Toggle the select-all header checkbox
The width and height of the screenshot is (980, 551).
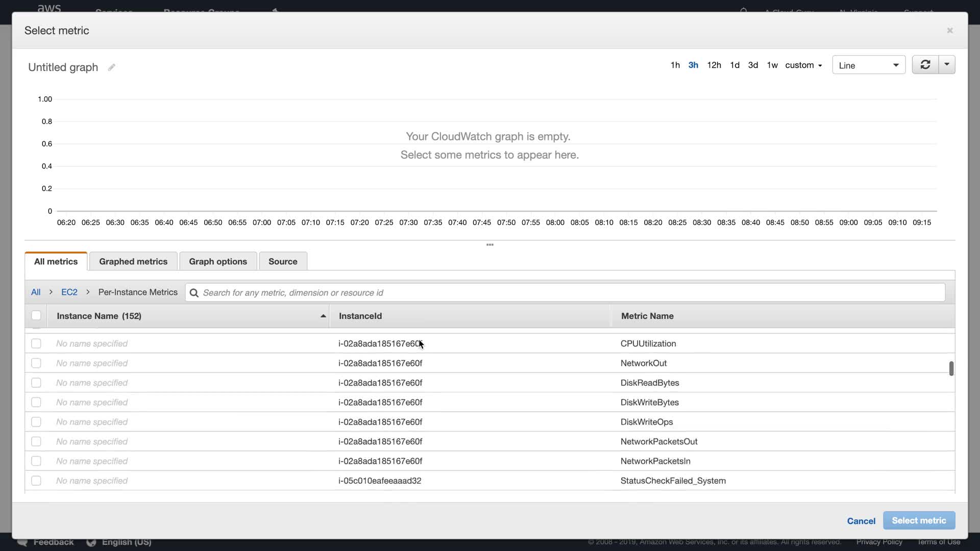(36, 316)
